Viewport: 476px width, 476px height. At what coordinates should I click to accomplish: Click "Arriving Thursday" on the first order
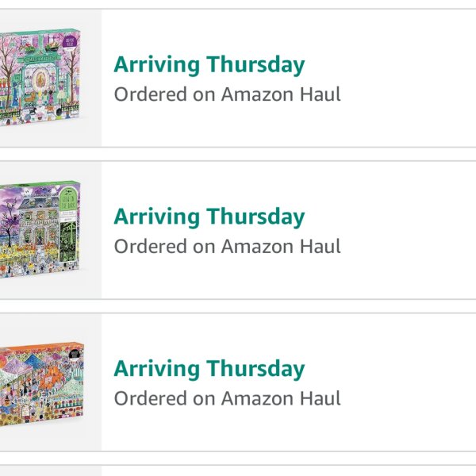[x=209, y=64]
